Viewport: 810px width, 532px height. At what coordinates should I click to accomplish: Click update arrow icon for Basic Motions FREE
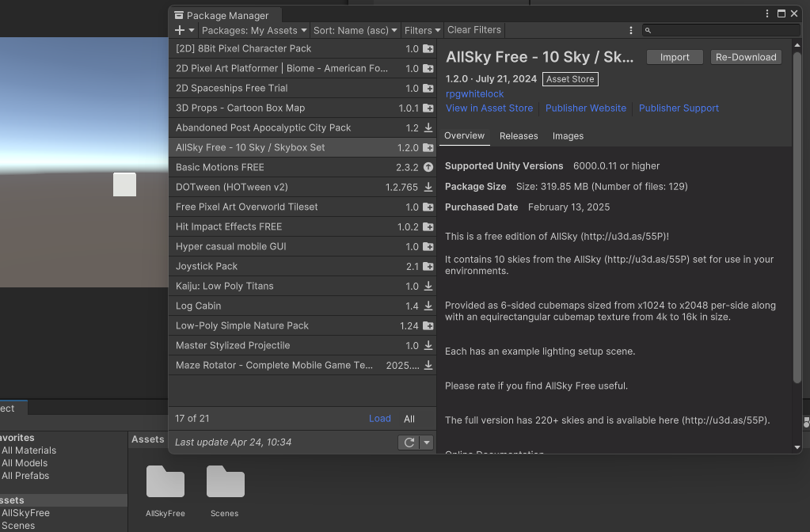click(428, 167)
